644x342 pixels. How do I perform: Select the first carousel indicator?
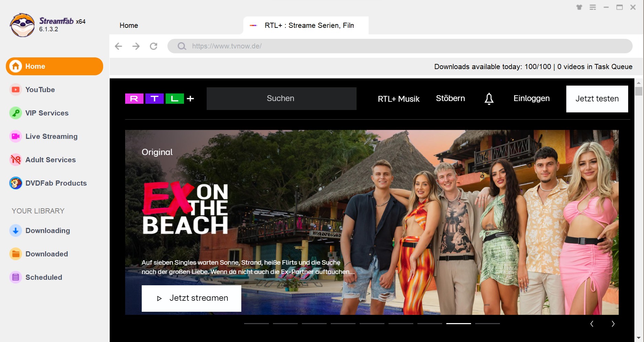tap(256, 323)
